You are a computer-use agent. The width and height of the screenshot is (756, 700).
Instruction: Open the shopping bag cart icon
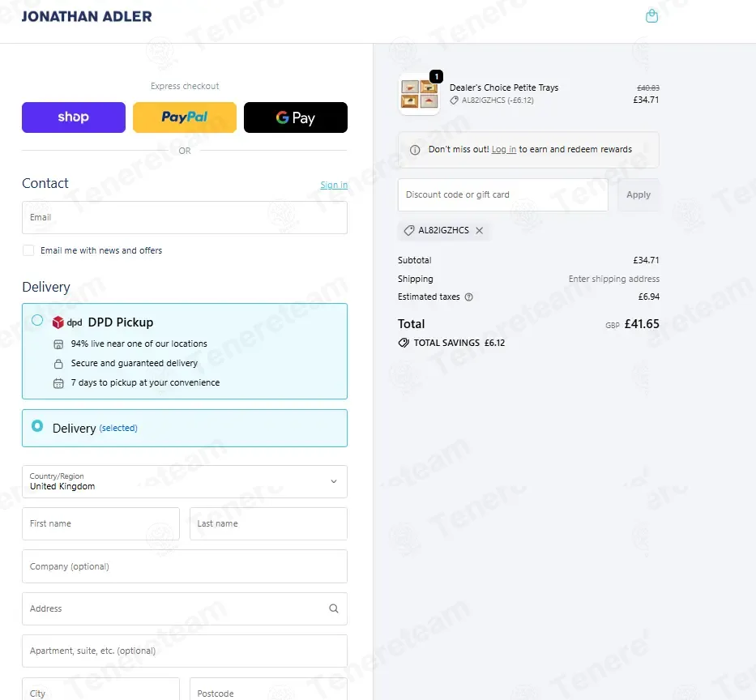[651, 16]
